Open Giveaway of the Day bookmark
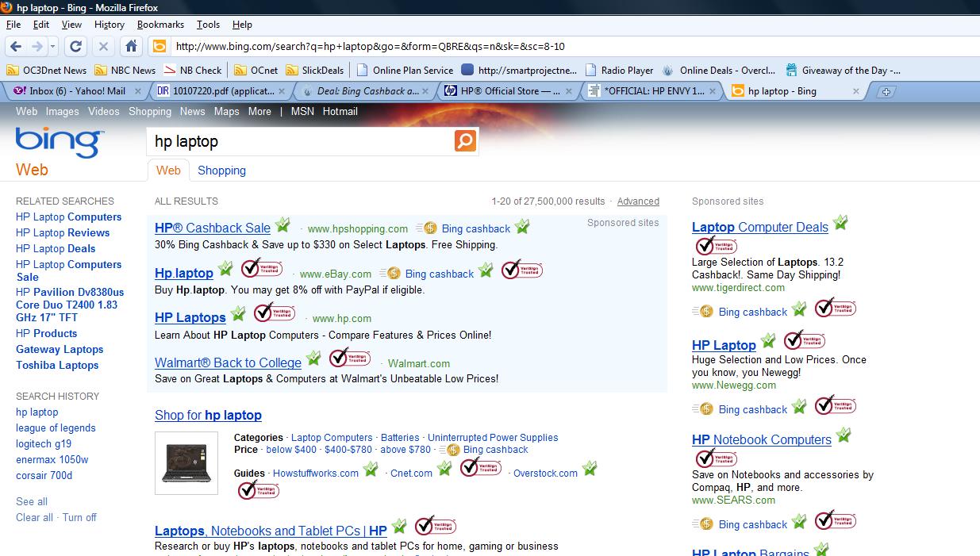This screenshot has width=980, height=556. [844, 70]
